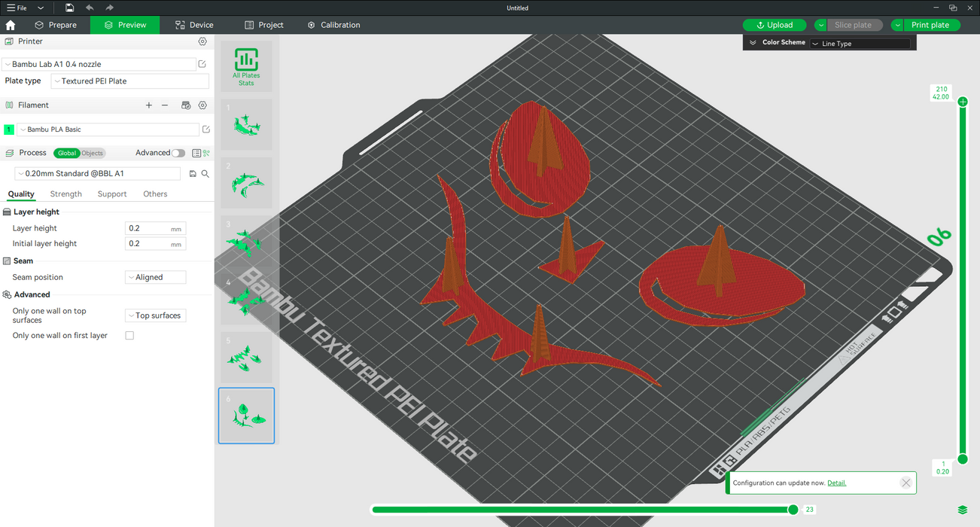Click the Print plate button

click(930, 25)
